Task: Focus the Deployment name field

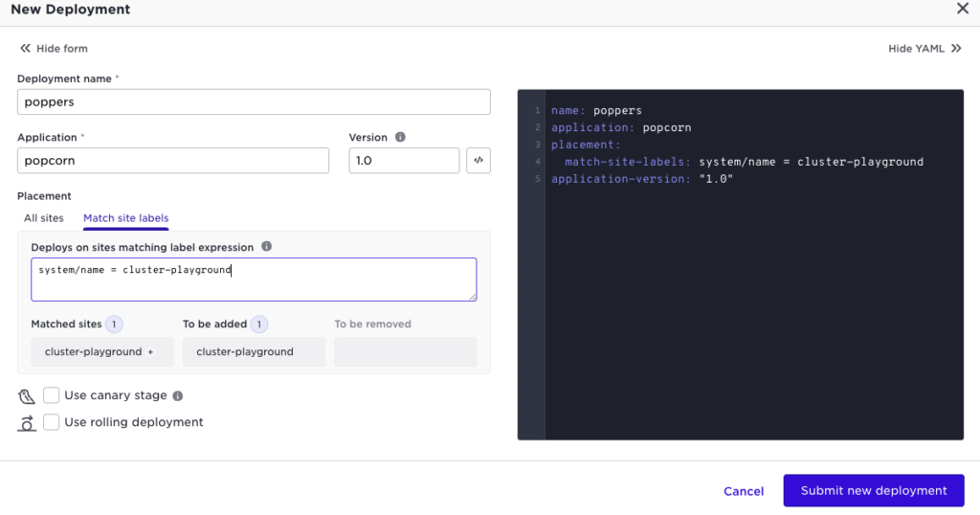Action: [x=254, y=101]
